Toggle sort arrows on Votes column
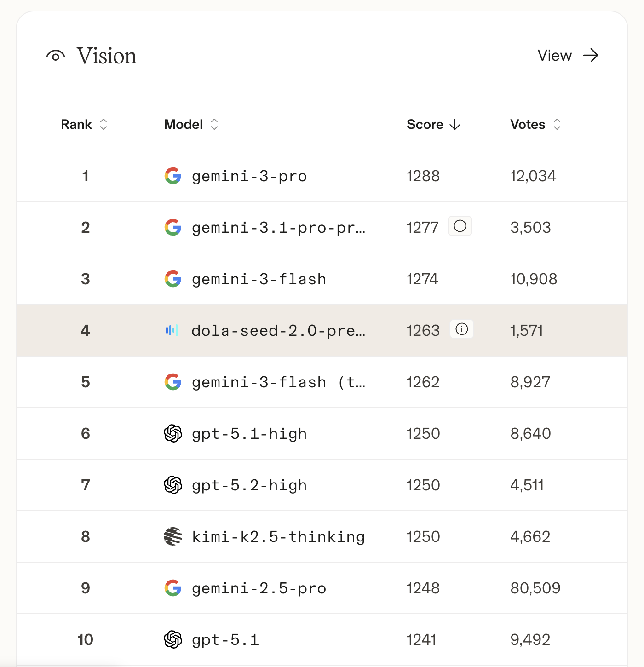This screenshot has width=644, height=667. click(x=557, y=124)
